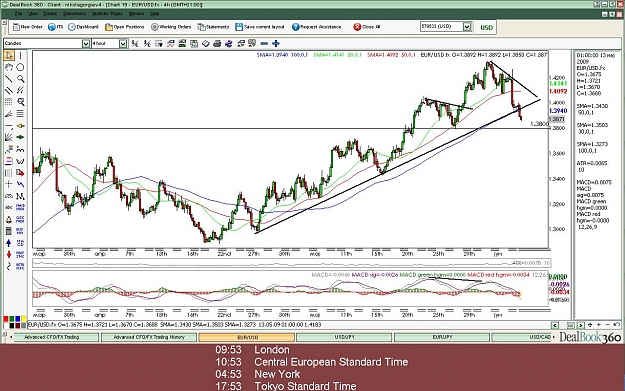Click Close All button
This screenshot has height=391, width=625.
[367, 27]
